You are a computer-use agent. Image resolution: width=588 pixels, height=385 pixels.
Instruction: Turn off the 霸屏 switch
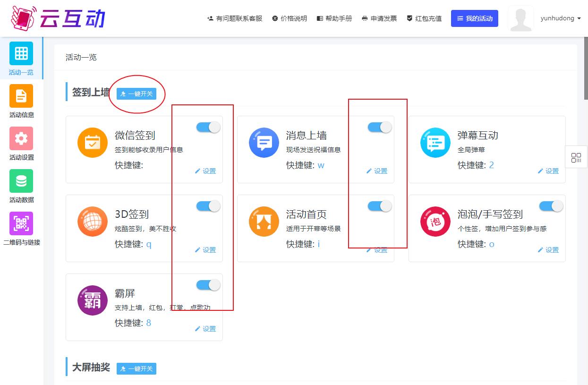[x=208, y=285]
